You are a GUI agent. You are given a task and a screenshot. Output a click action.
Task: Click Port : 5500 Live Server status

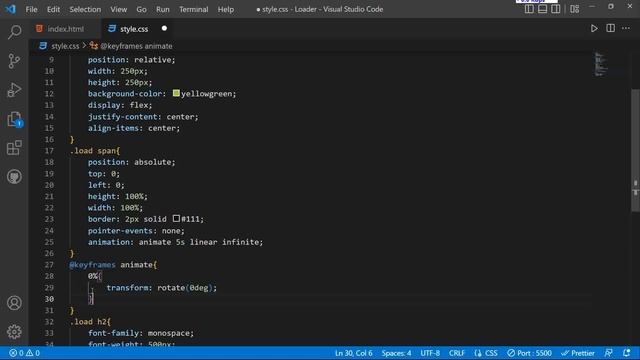click(529, 353)
